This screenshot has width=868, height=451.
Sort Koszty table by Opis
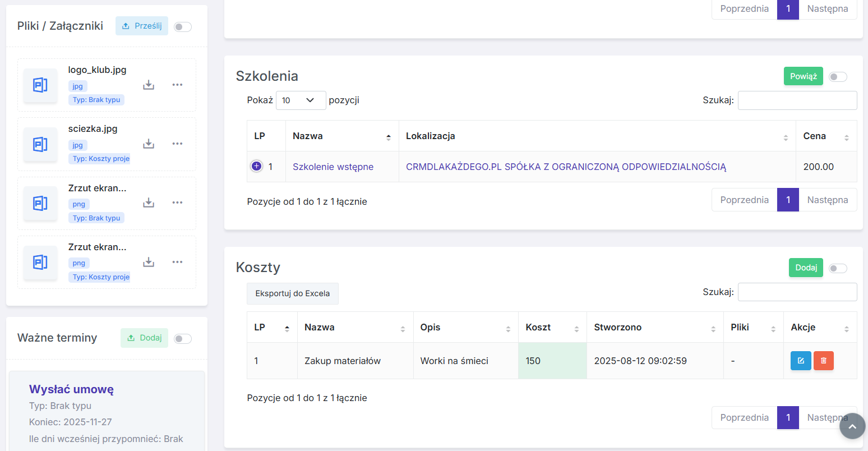466,327
